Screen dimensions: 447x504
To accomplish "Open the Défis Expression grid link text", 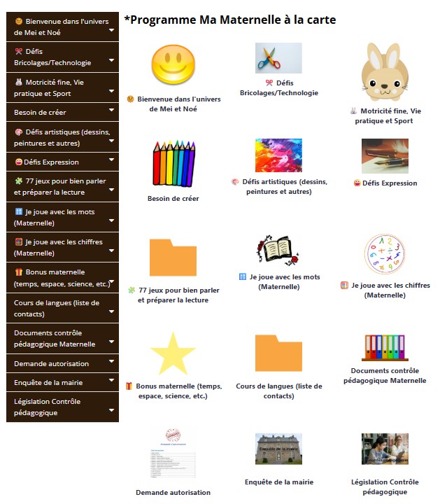I will pyautogui.click(x=385, y=183).
